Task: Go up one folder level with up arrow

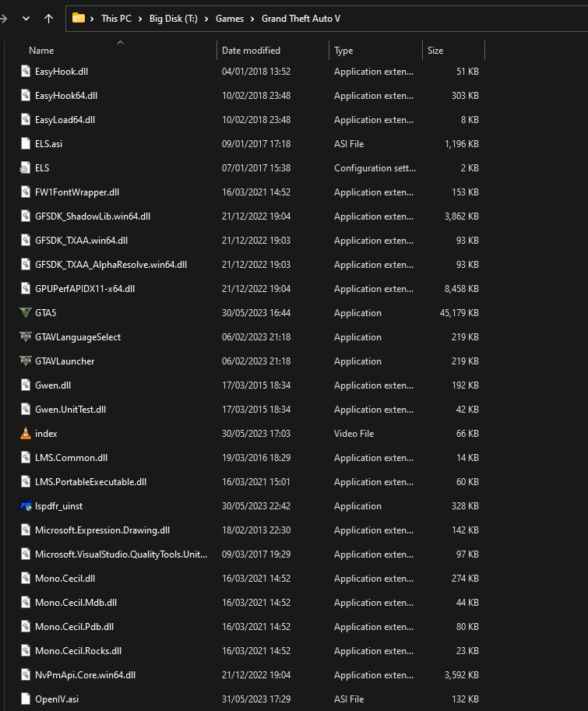Action: point(48,19)
